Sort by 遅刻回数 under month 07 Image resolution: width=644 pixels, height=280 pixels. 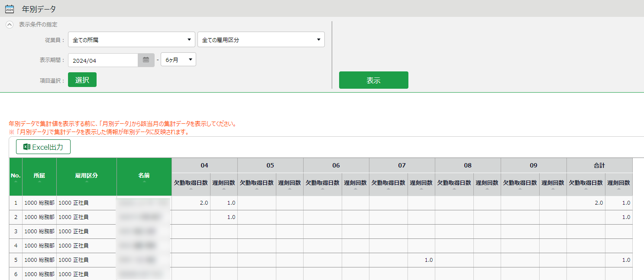click(421, 184)
